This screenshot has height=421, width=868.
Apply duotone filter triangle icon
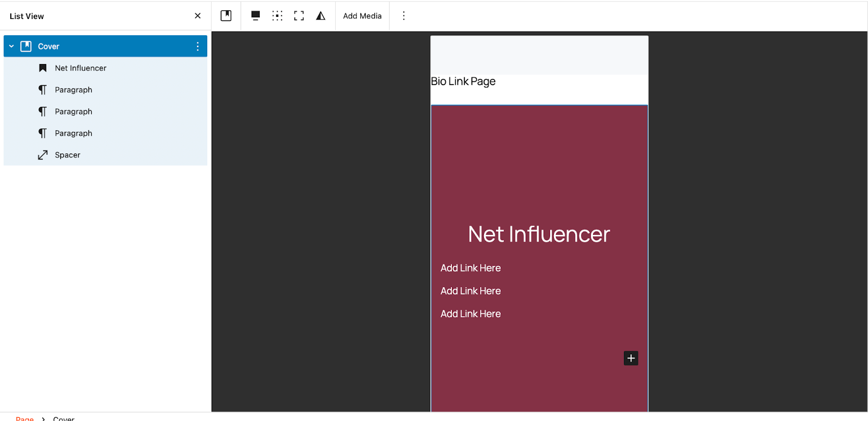pos(321,16)
